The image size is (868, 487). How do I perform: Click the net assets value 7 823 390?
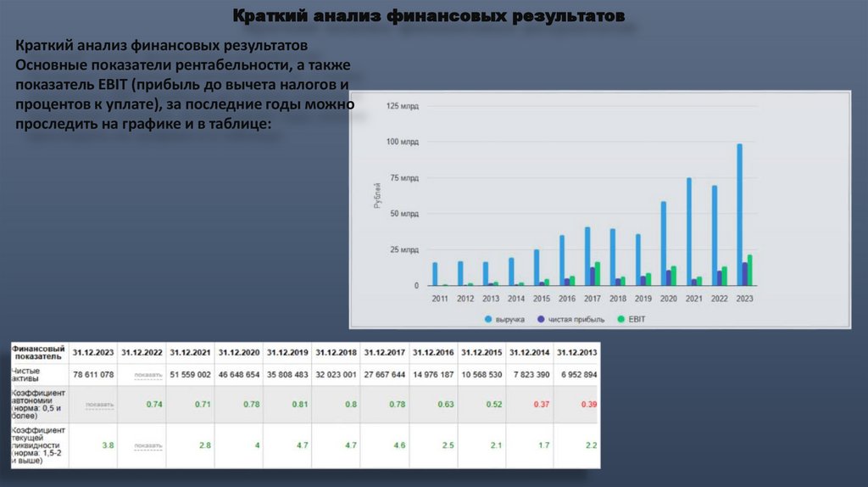click(x=531, y=375)
